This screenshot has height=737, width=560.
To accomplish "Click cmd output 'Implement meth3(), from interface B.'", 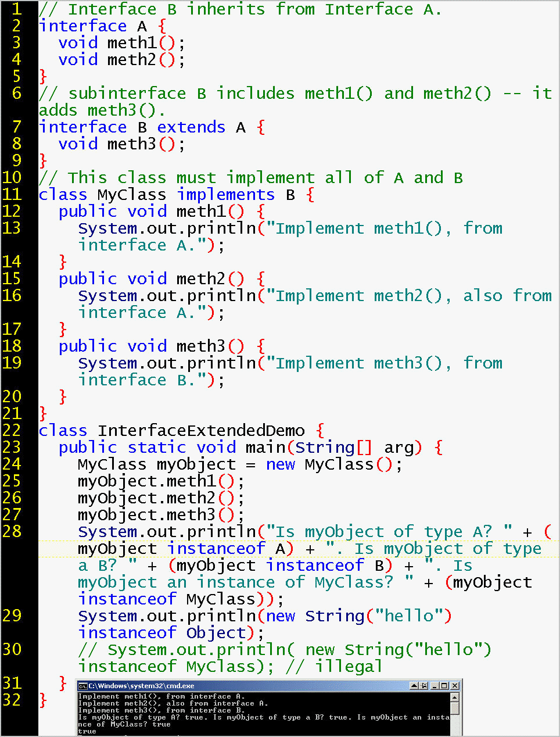I will [161, 710].
